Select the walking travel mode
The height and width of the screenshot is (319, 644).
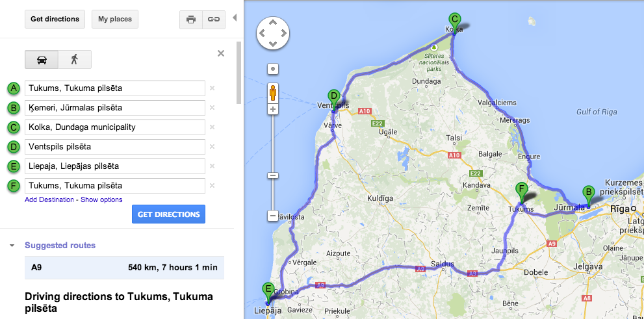coord(75,60)
